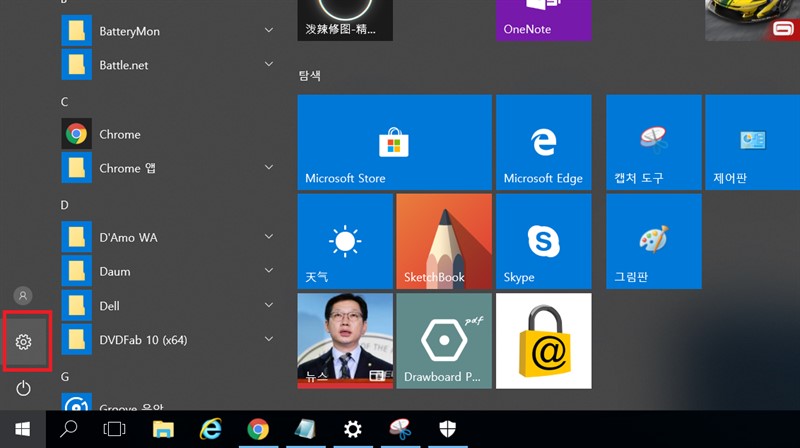The image size is (800, 448).
Task: Jump via the letter D header
Action: pos(64,205)
